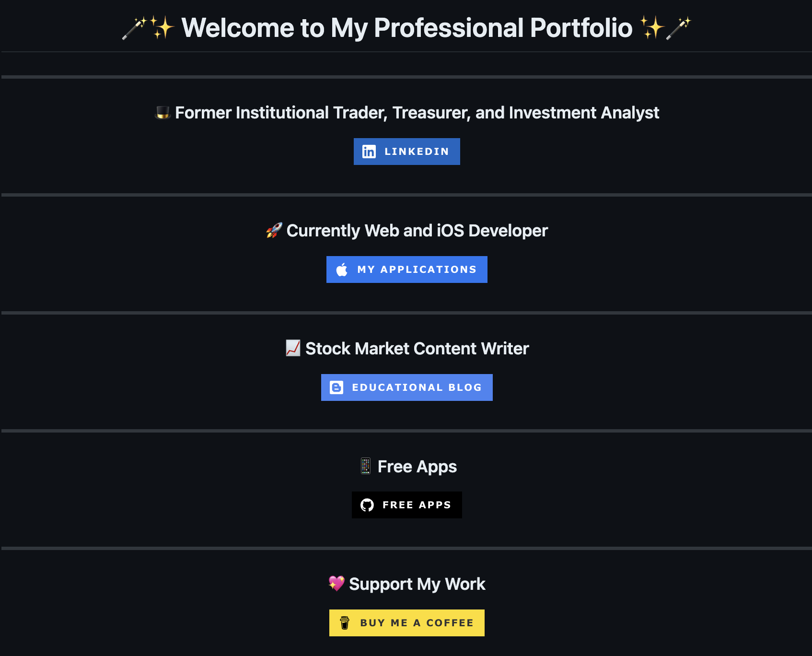Click the rocket emoji
Screen dimensions: 812x656
274,231
